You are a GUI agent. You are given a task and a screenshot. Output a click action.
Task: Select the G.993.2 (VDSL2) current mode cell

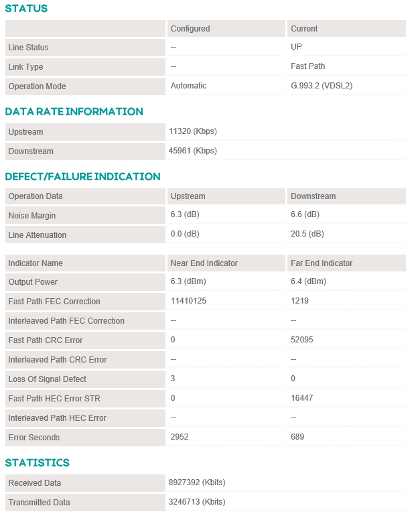click(x=322, y=86)
